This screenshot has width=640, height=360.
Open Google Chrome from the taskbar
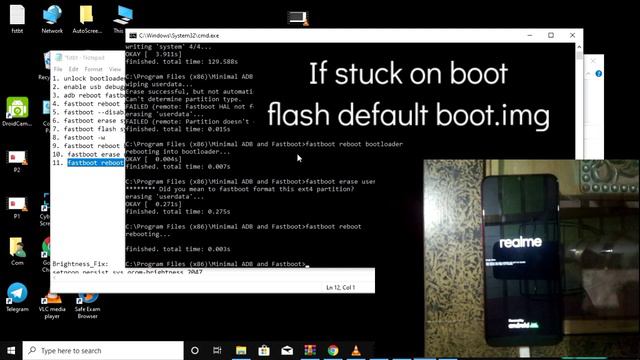(333, 351)
